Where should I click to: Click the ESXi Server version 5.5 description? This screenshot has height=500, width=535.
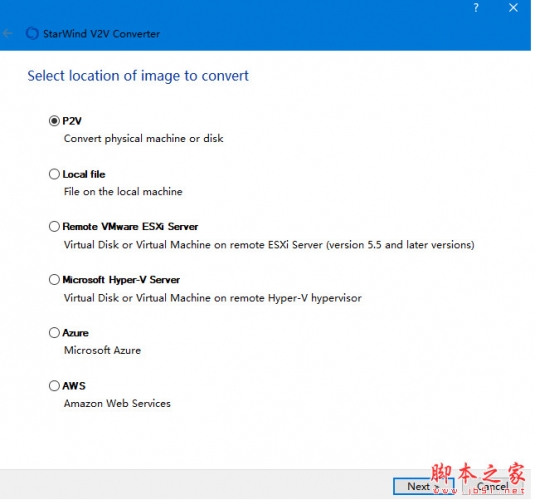tap(269, 245)
